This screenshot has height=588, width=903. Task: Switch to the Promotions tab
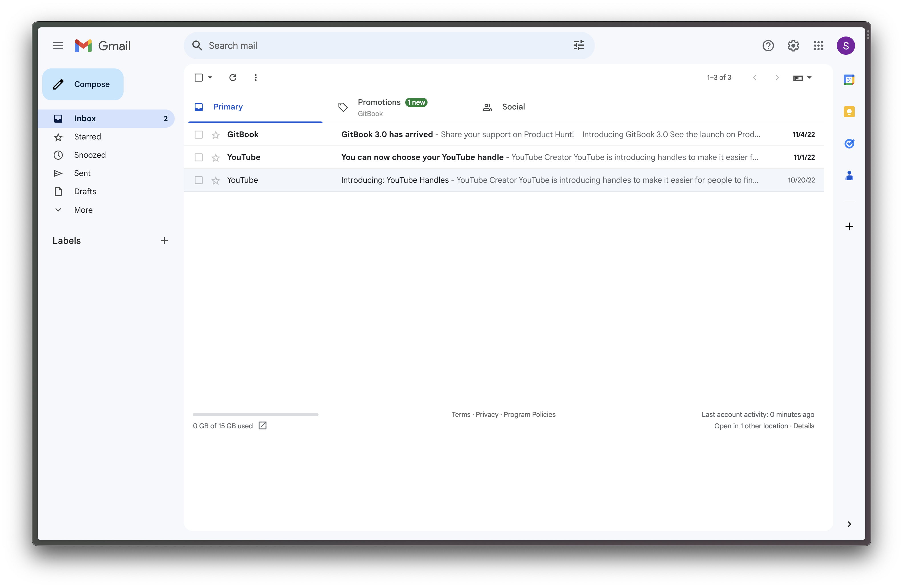click(379, 103)
